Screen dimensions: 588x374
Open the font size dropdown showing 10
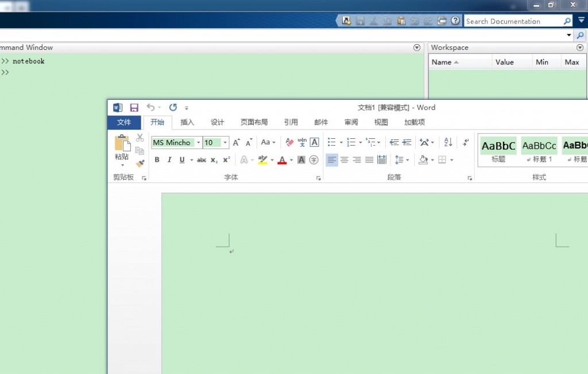[225, 142]
